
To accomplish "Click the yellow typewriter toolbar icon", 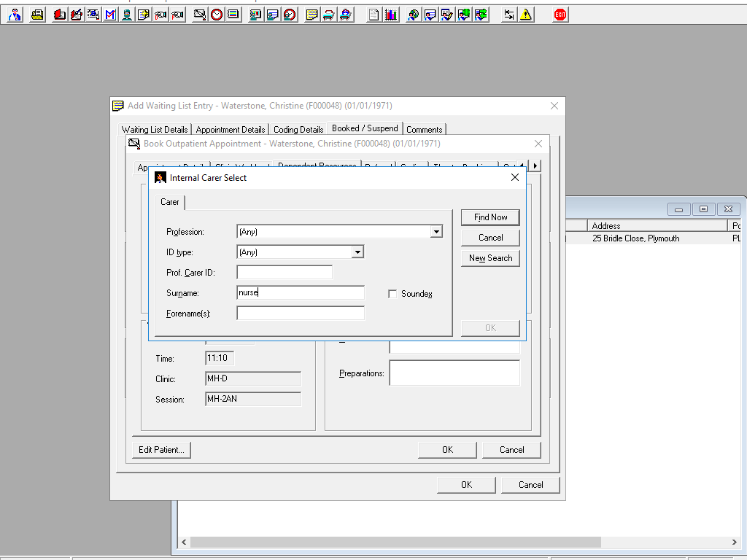I will (x=37, y=15).
